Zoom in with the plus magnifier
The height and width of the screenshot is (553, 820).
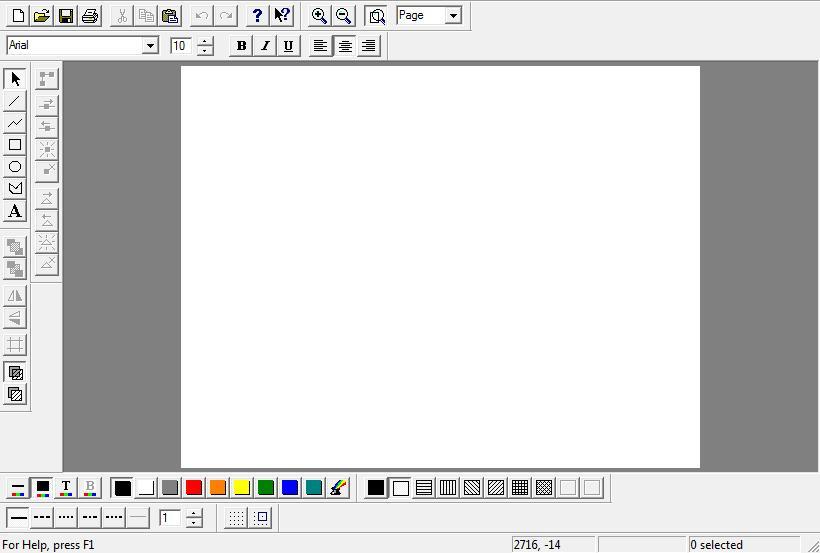pos(319,16)
